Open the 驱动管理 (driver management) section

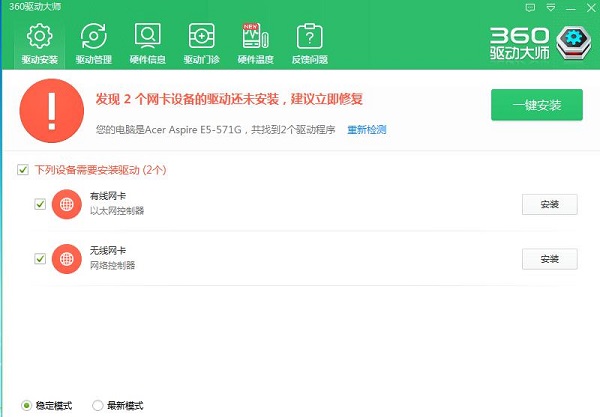pyautogui.click(x=94, y=44)
